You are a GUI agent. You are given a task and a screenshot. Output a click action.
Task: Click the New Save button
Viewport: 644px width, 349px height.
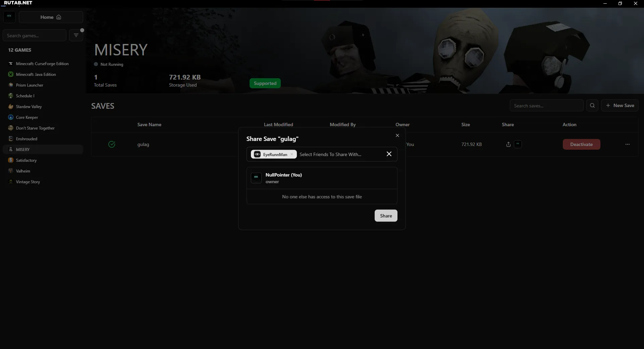(620, 105)
